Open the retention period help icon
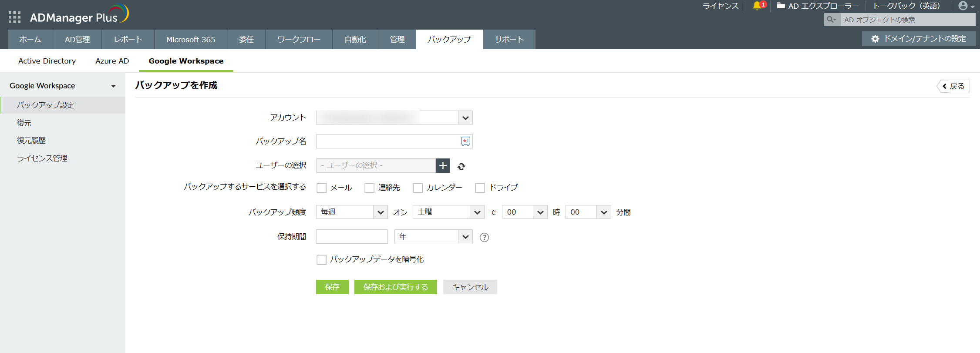Image resolution: width=980 pixels, height=353 pixels. [484, 237]
